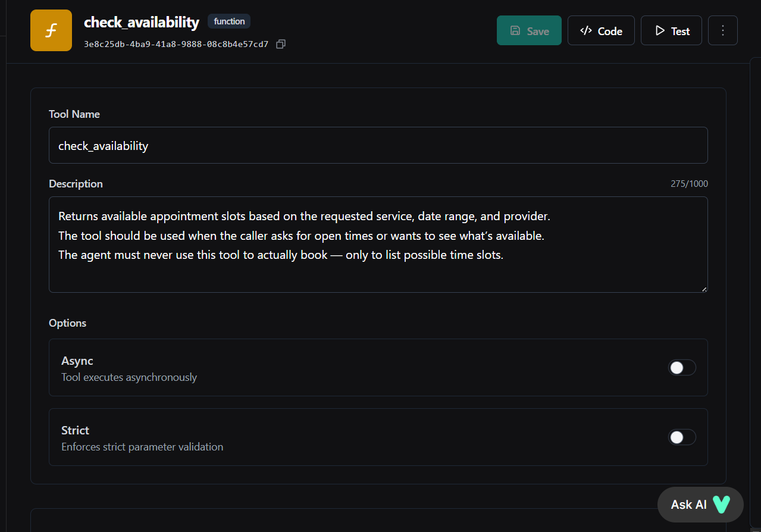Viewport: 761px width, 532px height.
Task: Click the orange function icon
Action: point(51,30)
